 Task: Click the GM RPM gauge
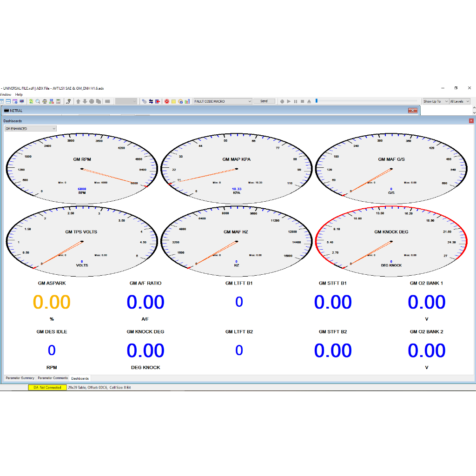[82, 168]
